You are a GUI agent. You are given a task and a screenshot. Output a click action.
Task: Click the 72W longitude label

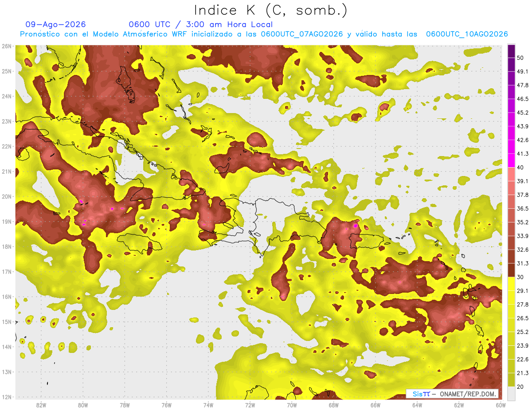coord(250,405)
